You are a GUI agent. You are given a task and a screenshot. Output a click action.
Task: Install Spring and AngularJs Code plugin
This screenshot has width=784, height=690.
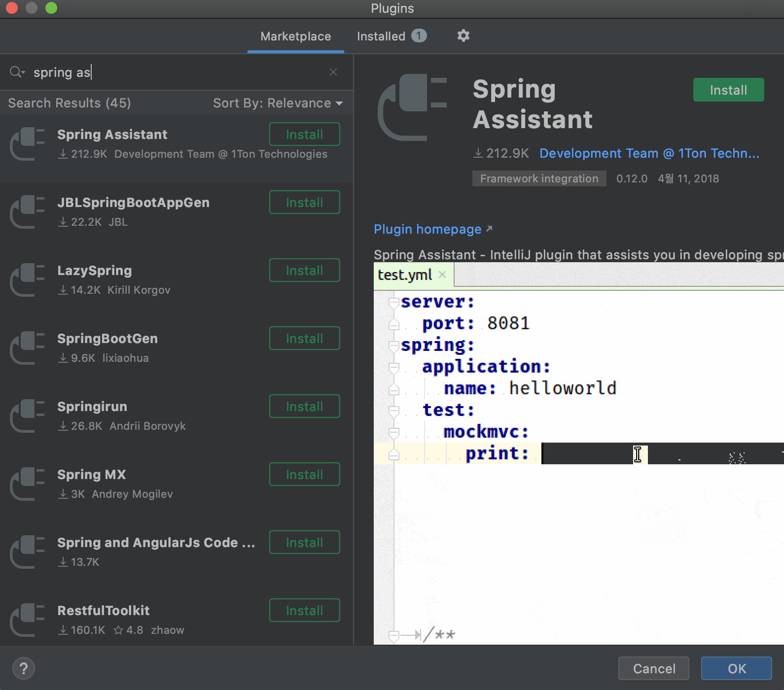click(305, 542)
